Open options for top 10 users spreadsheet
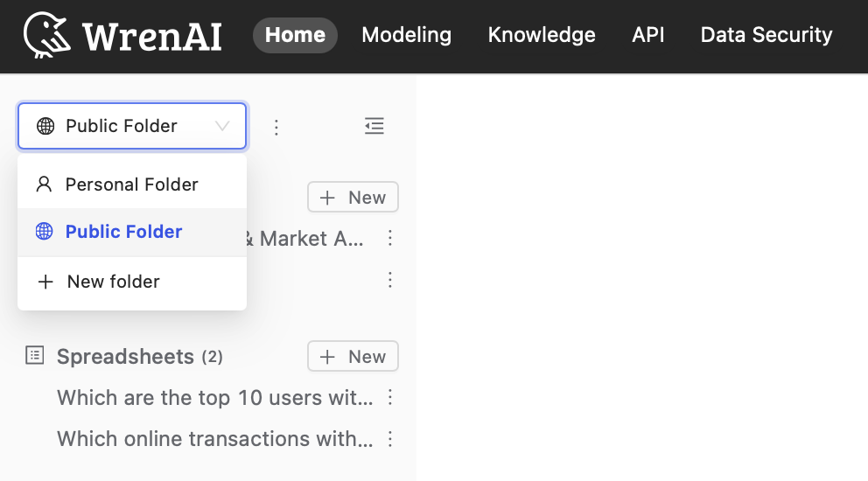The image size is (868, 481). (x=390, y=398)
